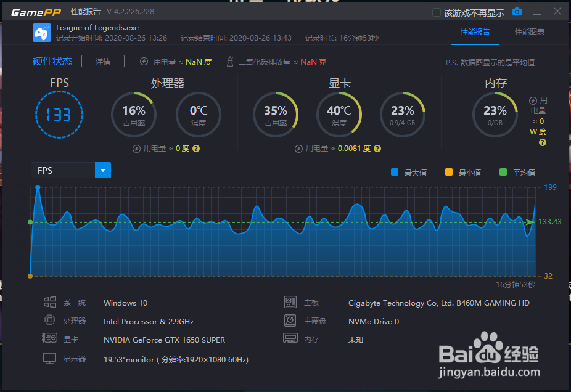Screen dimensions: 571x392
Task: Click the Windows system icon
Action: point(50,302)
